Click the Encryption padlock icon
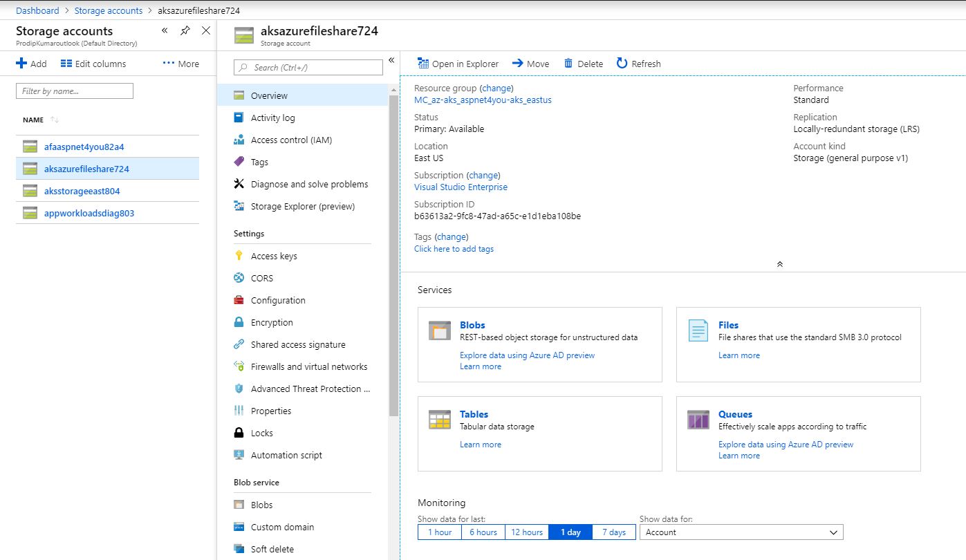Viewport: 966px width, 560px height. 239,322
